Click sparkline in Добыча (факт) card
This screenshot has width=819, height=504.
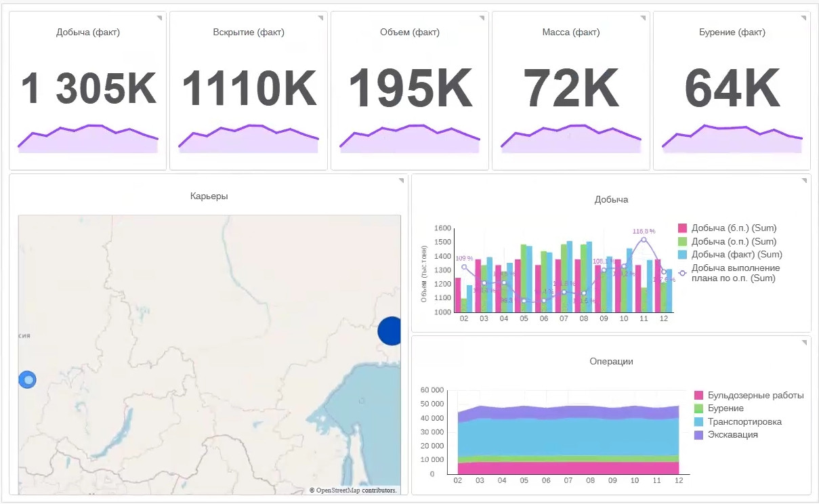pos(88,139)
